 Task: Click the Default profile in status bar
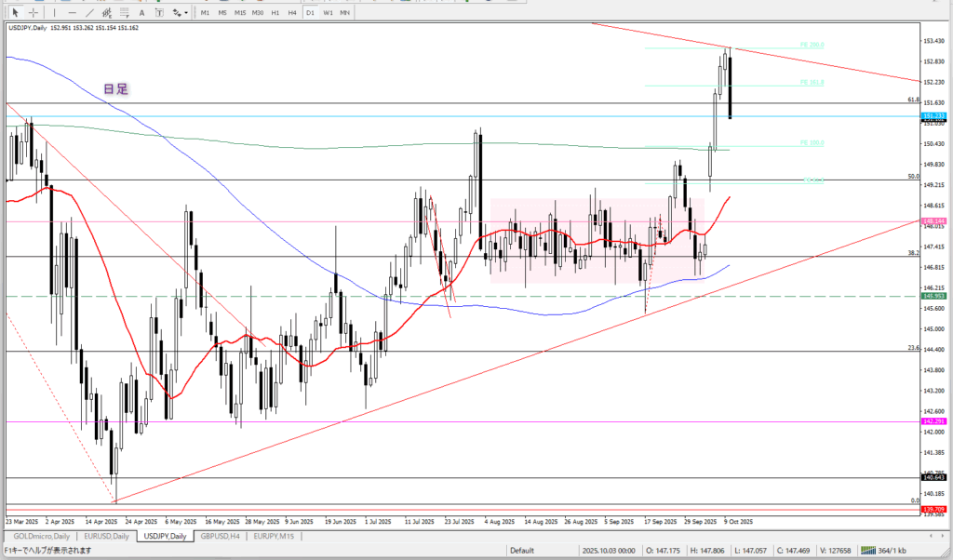pos(521,550)
